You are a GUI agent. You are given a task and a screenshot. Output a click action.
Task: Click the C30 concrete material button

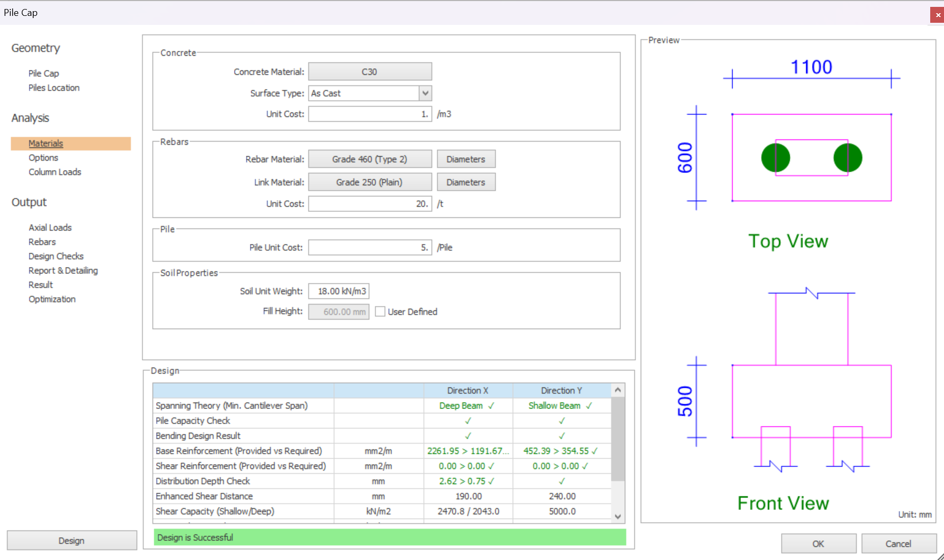369,72
